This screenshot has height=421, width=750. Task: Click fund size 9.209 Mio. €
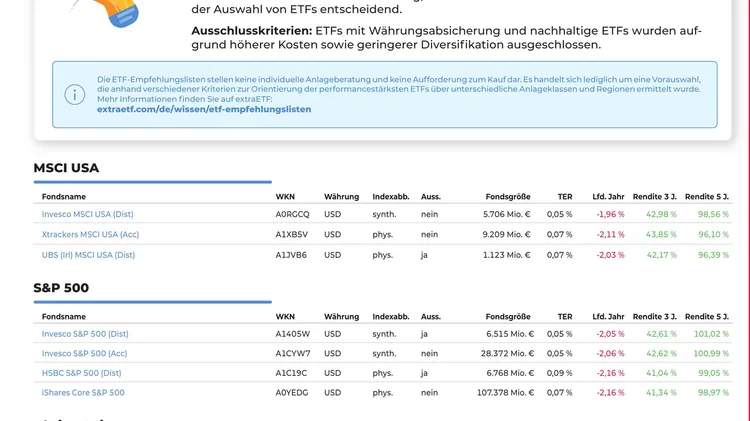pos(507,234)
